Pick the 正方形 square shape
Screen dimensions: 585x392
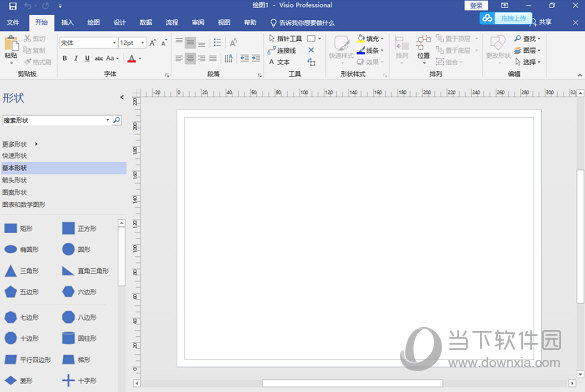tap(79, 228)
